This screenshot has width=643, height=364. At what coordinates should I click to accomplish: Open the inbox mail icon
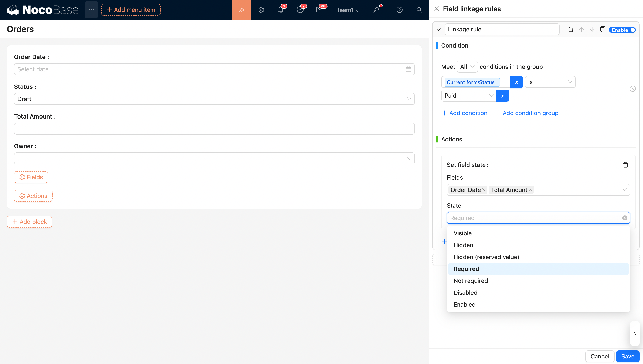(320, 10)
